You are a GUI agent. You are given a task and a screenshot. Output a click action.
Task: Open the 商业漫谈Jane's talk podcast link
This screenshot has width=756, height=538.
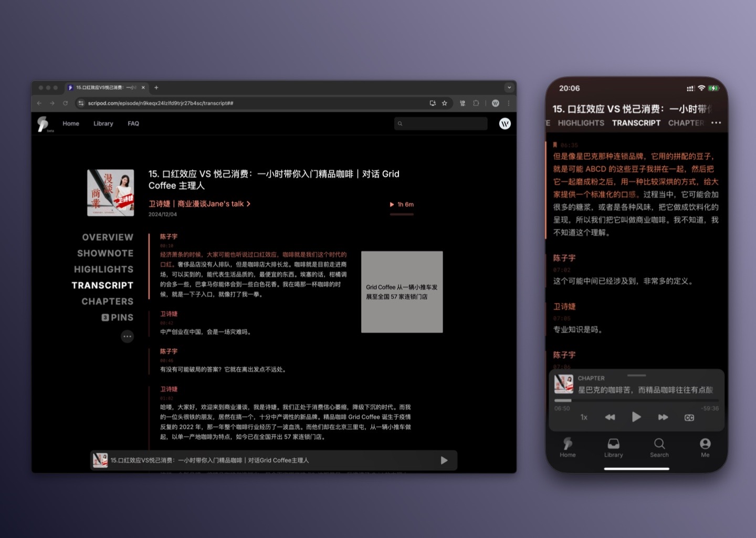pyautogui.click(x=199, y=204)
